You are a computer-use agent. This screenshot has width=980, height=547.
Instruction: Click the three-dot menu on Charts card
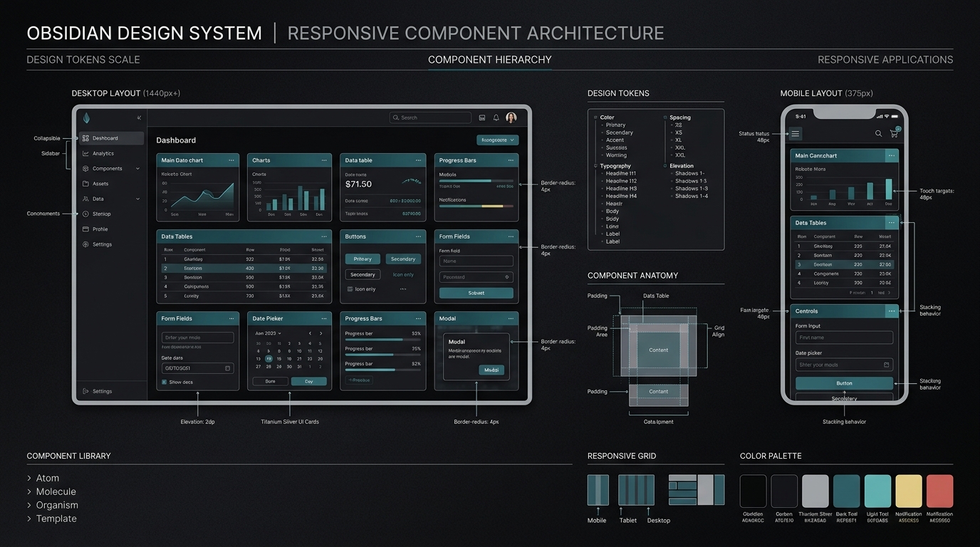point(322,160)
